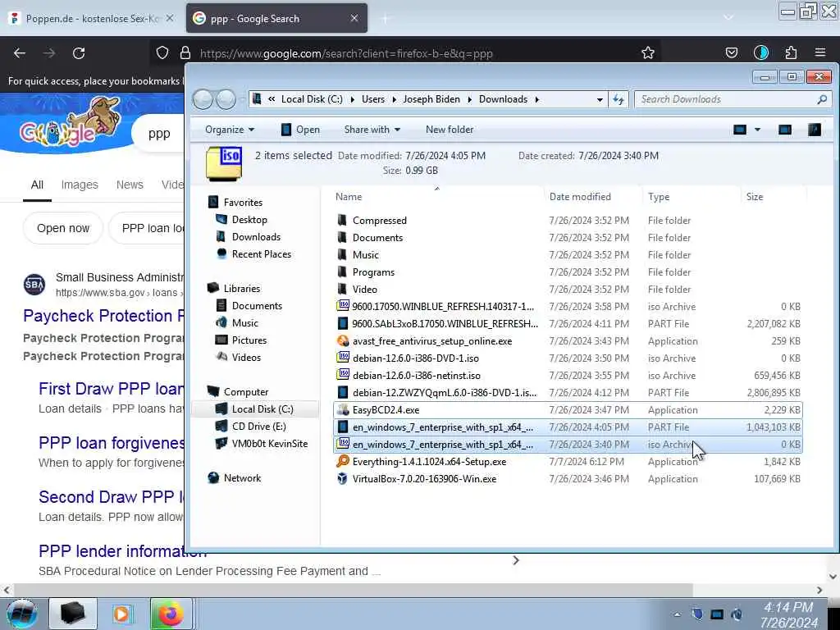The height and width of the screenshot is (630, 840).
Task: Click the Firefox back arrow button
Action: tap(20, 53)
